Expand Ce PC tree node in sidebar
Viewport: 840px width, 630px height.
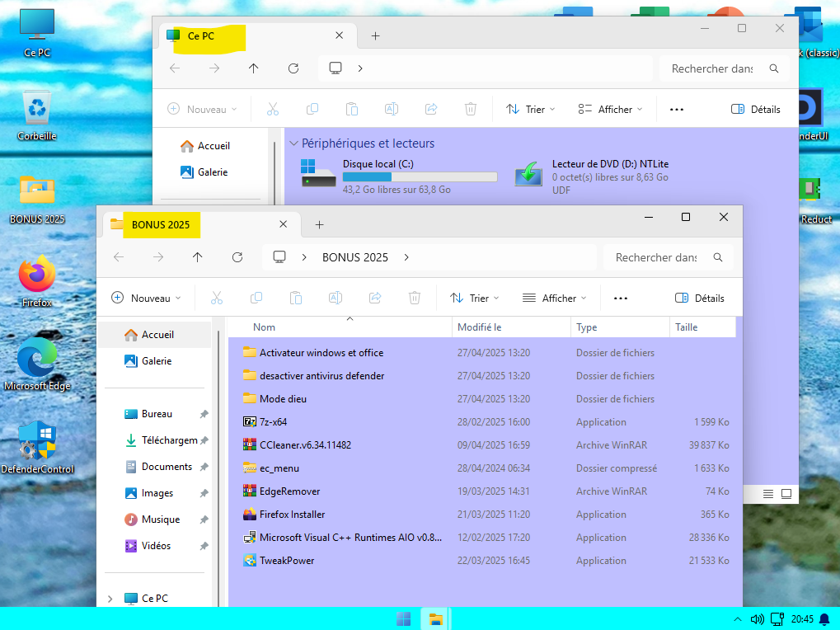[110, 599]
